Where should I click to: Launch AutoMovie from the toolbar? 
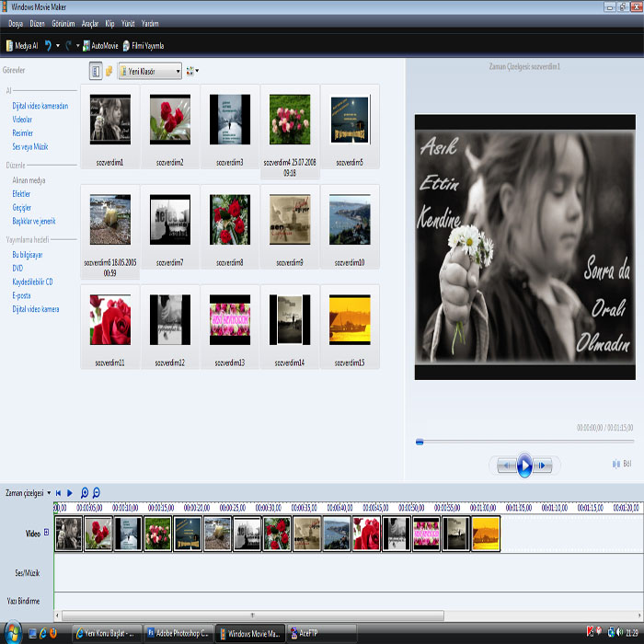point(86,45)
